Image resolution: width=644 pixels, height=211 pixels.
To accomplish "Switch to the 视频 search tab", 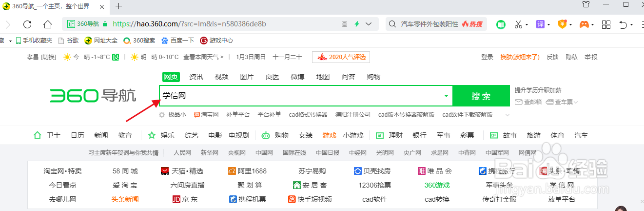I will pyautogui.click(x=221, y=77).
